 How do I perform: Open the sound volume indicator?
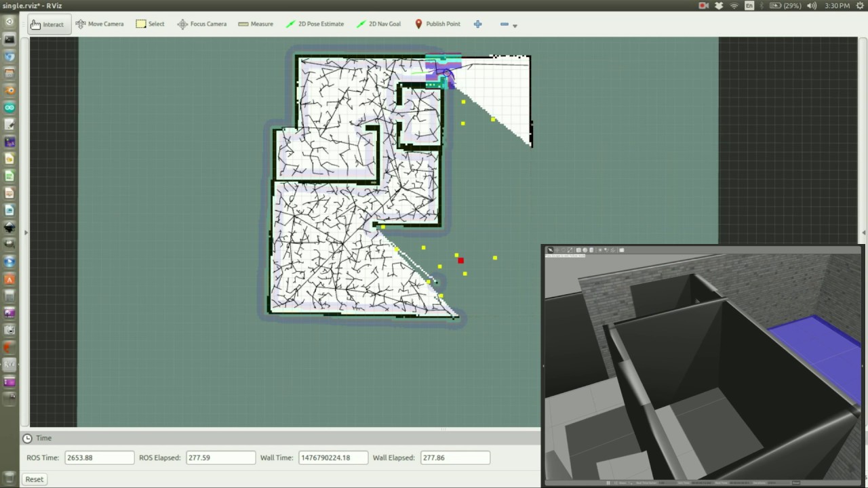tap(812, 5)
